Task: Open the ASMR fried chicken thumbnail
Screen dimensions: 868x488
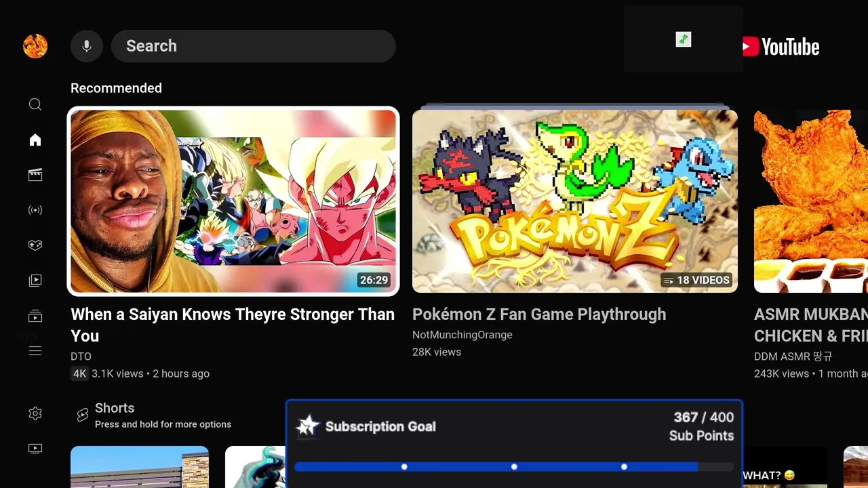Action: (x=811, y=201)
